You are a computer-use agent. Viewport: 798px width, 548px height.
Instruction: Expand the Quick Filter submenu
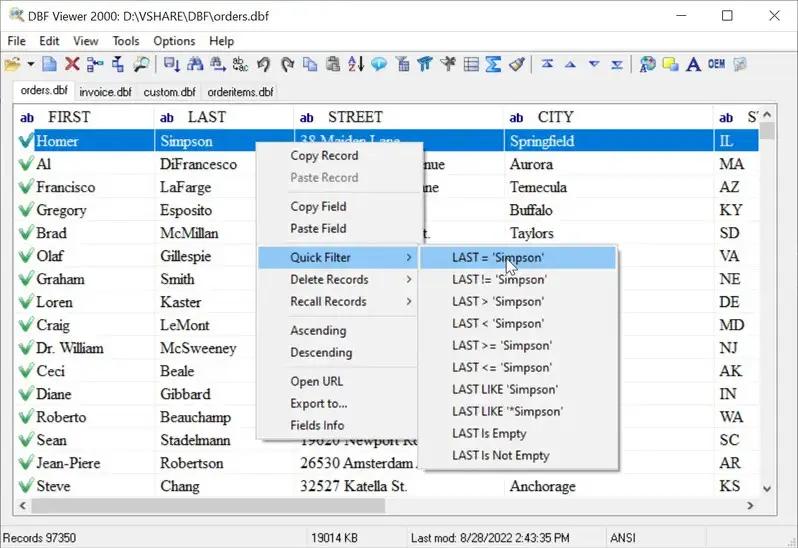(338, 257)
